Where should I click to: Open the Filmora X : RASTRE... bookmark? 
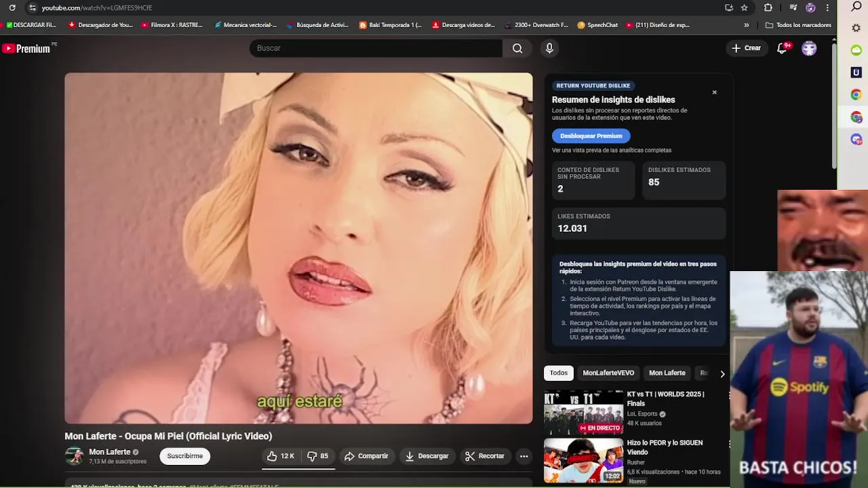coord(172,25)
